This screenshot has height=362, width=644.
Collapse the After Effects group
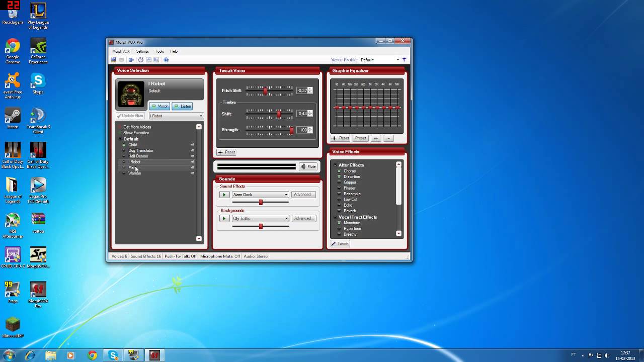335,165
